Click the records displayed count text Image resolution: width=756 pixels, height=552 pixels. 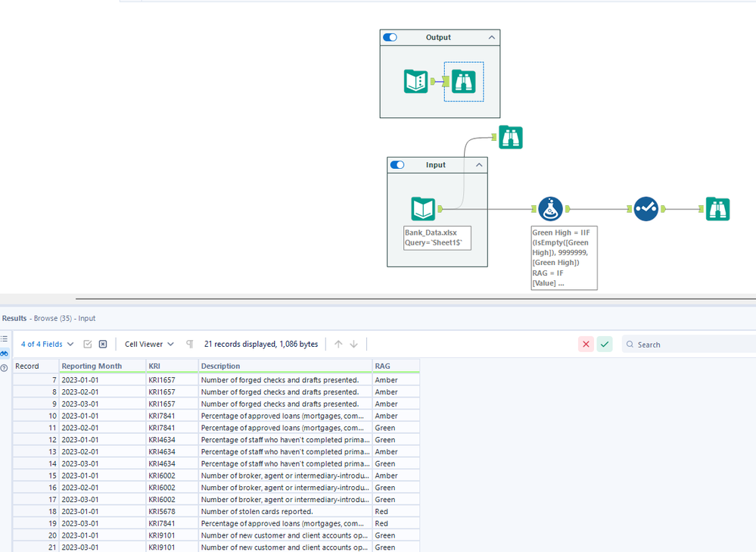[x=261, y=344]
